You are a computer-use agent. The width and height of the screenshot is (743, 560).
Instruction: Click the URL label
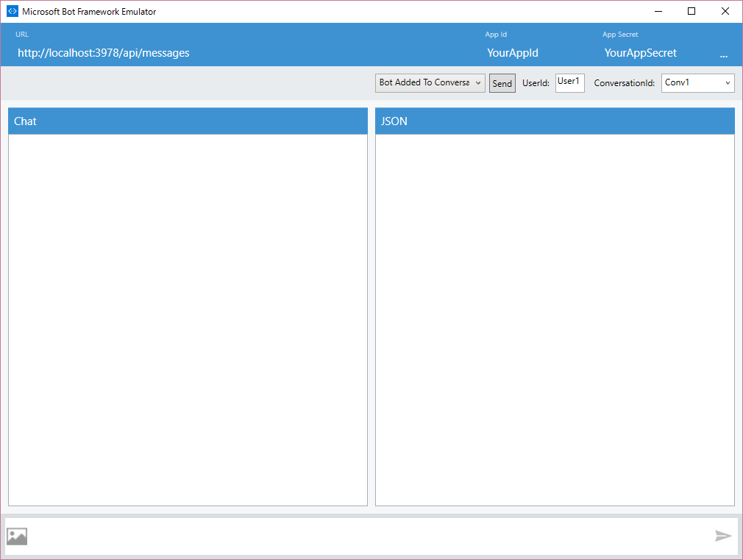[22, 34]
